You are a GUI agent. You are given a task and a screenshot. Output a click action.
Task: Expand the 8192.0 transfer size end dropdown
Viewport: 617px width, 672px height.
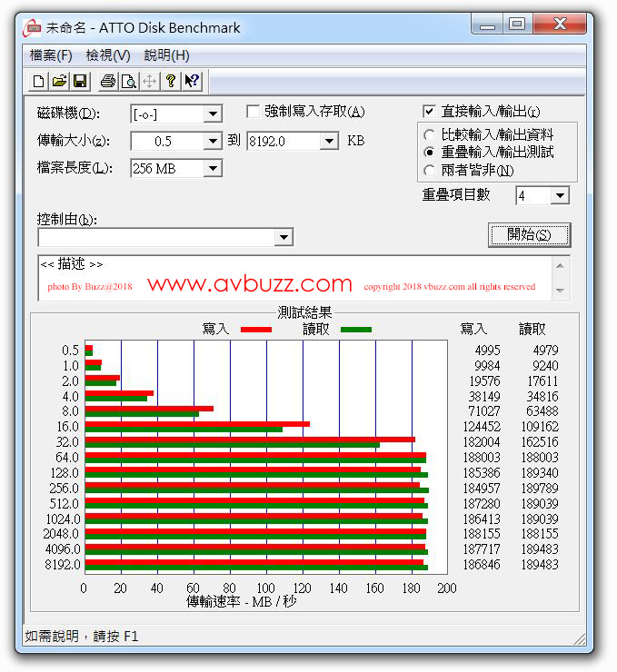tap(329, 141)
